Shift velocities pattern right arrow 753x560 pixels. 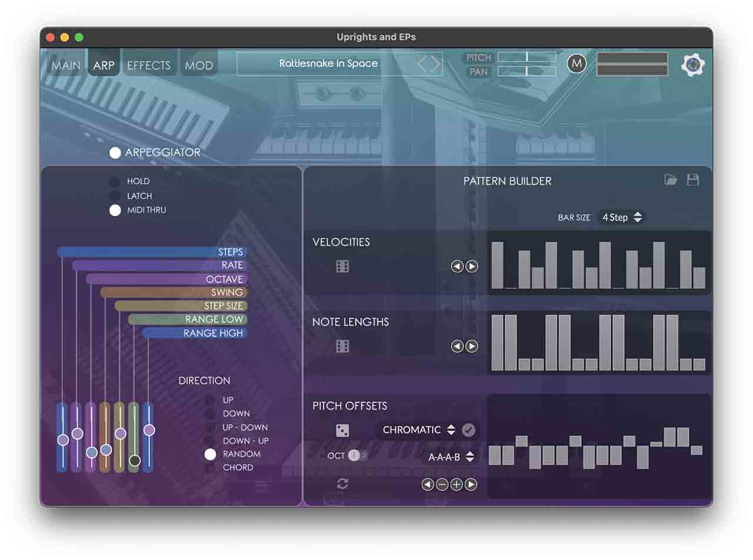pyautogui.click(x=472, y=266)
